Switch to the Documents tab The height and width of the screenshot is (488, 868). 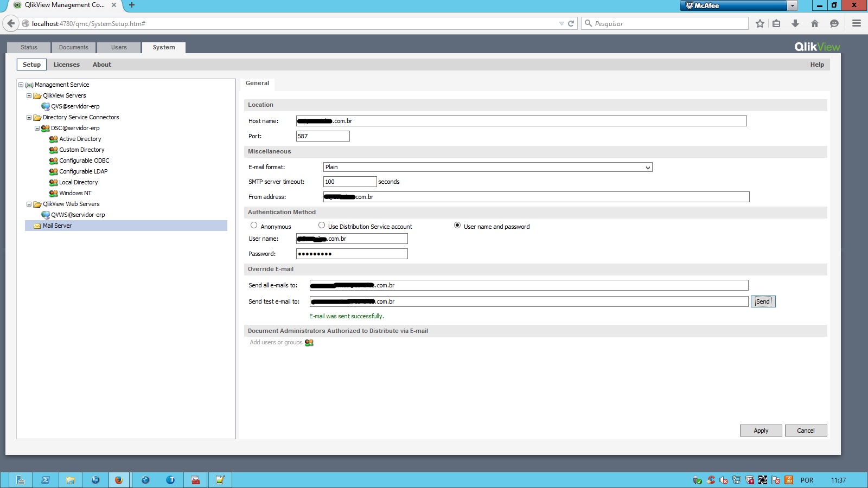click(x=73, y=47)
